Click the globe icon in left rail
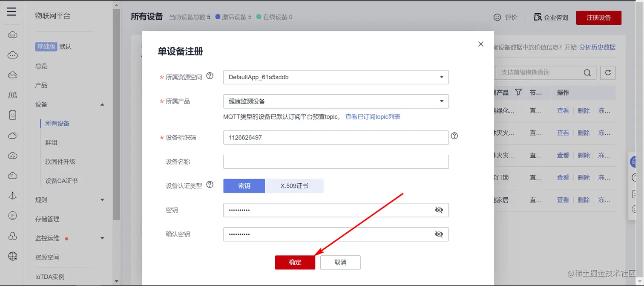 12,256
